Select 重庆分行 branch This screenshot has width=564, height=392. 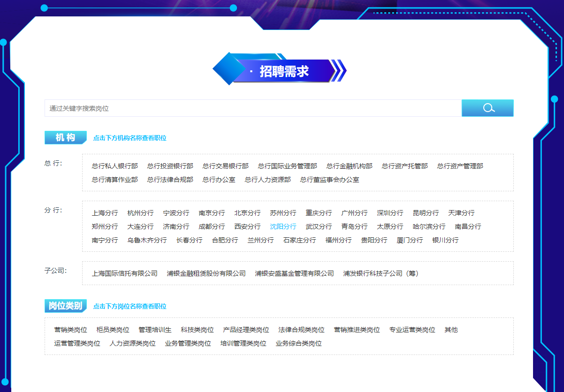tap(319, 213)
